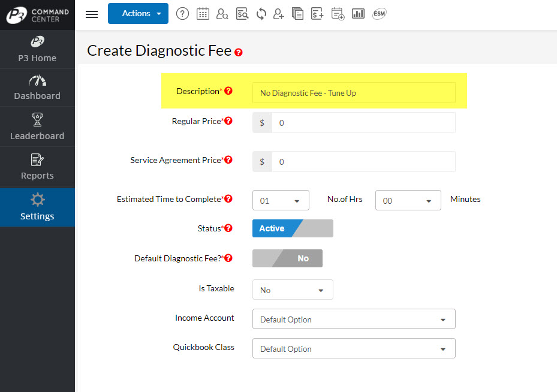Open the Is Taxable dropdown
This screenshot has height=392, width=557.
click(293, 290)
